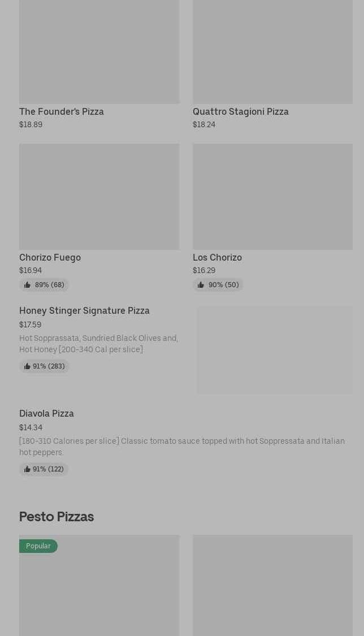Click the thumbs-up icon under Chorizo Fuego
The height and width of the screenshot is (636, 364).
tap(27, 285)
